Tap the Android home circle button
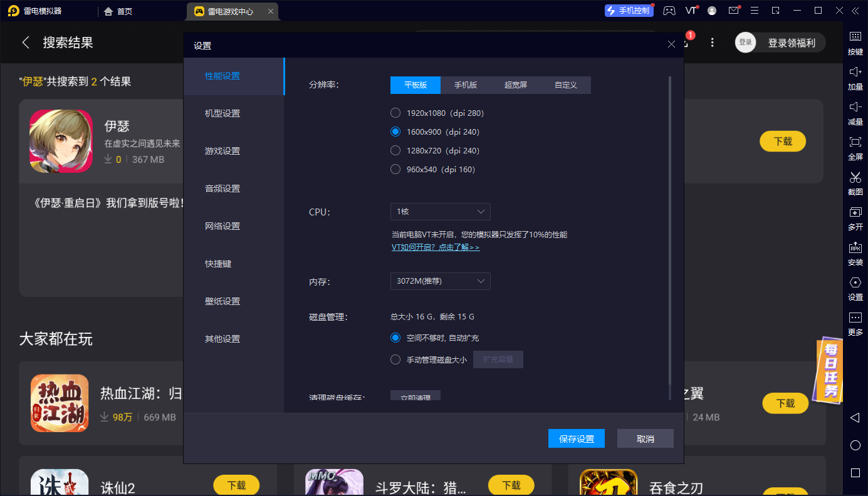The width and height of the screenshot is (868, 496). pyautogui.click(x=855, y=445)
